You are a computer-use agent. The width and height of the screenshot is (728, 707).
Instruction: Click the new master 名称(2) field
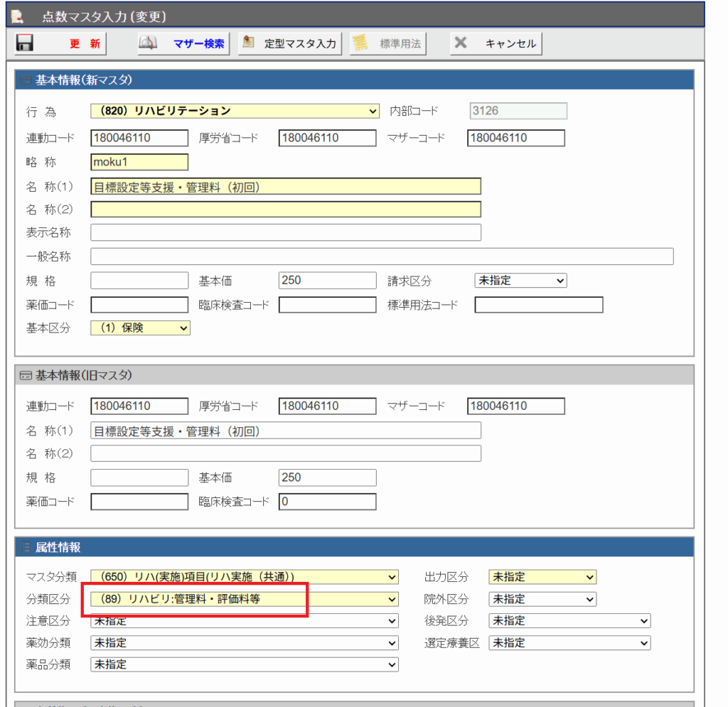coord(286,209)
